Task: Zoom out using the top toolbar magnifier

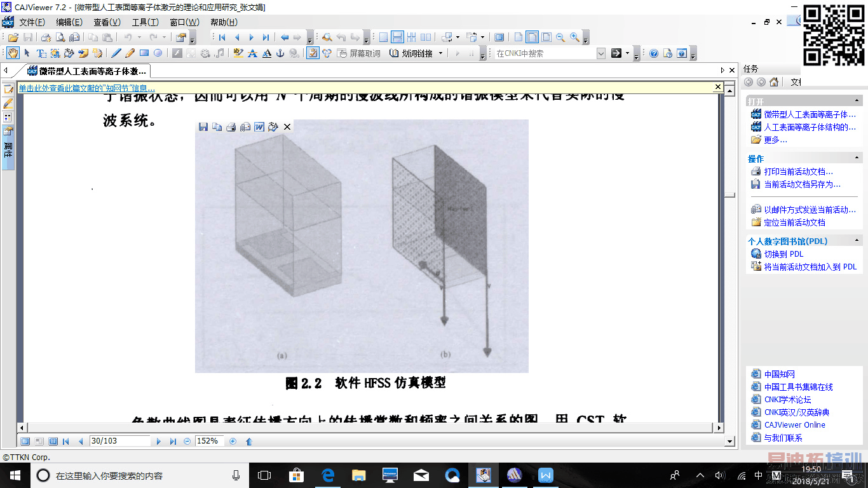Action: pyautogui.click(x=560, y=37)
